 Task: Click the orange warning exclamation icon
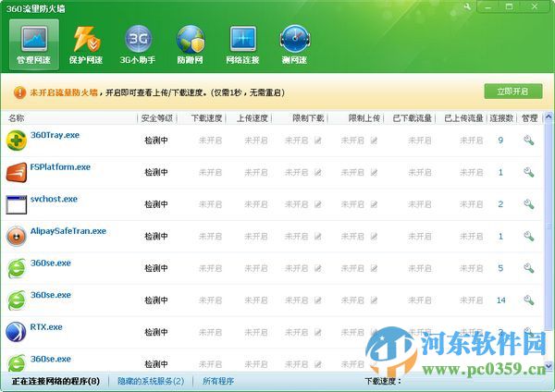19,92
